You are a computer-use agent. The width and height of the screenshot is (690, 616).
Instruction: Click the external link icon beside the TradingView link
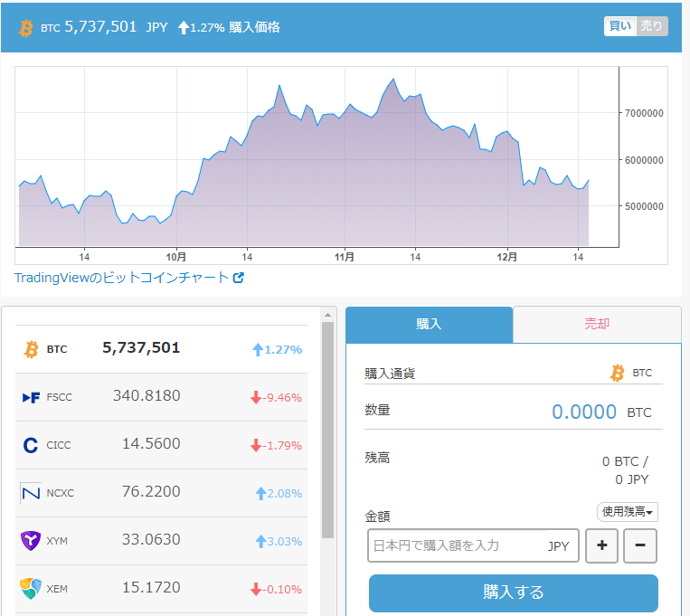coord(239,279)
